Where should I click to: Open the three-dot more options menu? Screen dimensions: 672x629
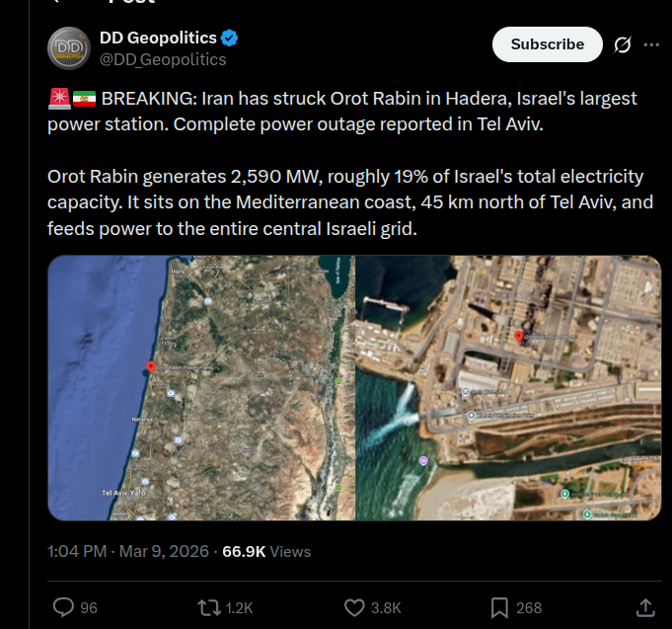651,44
